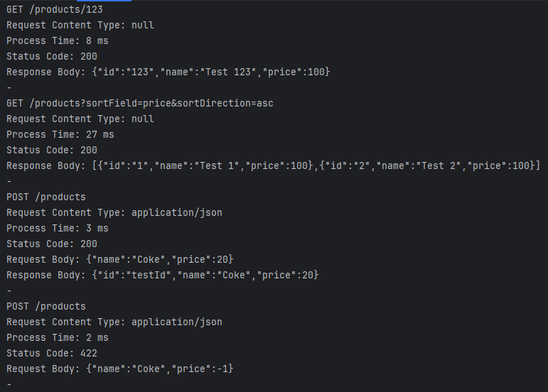This screenshot has width=548, height=392.
Task: Click the blue active tab indicator at top
Action: (x=104, y=1)
